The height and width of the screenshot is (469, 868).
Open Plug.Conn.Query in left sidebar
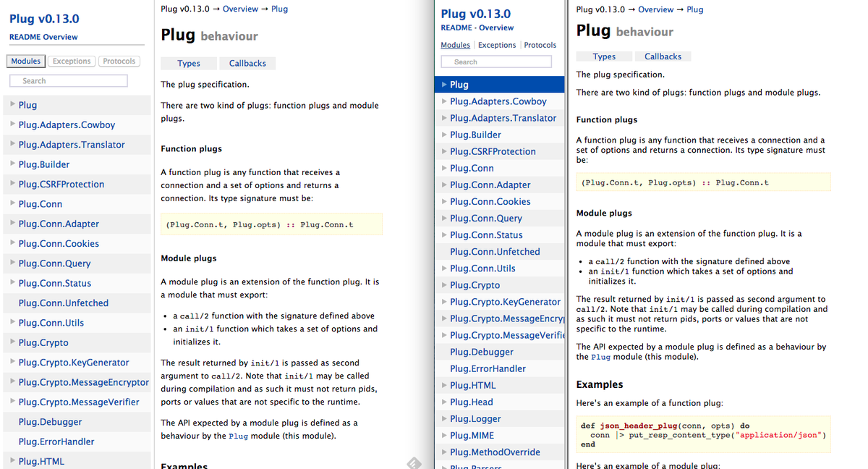tap(55, 263)
